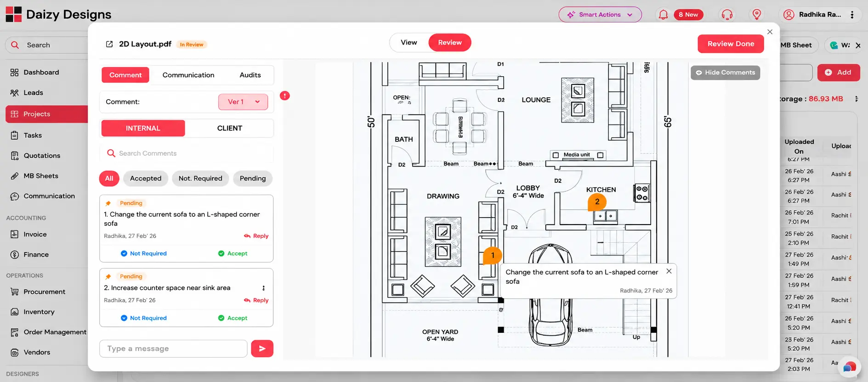Image resolution: width=868 pixels, height=382 pixels.
Task: Filter comments by All
Action: click(109, 178)
